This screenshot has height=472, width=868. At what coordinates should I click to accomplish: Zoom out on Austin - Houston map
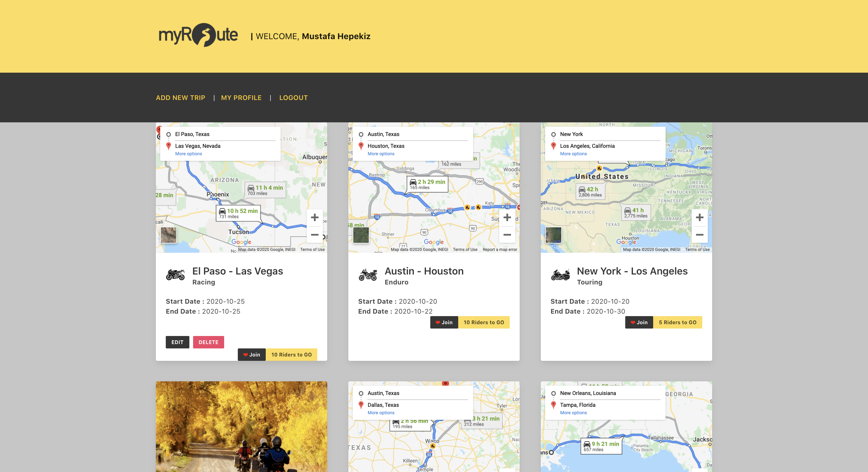[507, 235]
